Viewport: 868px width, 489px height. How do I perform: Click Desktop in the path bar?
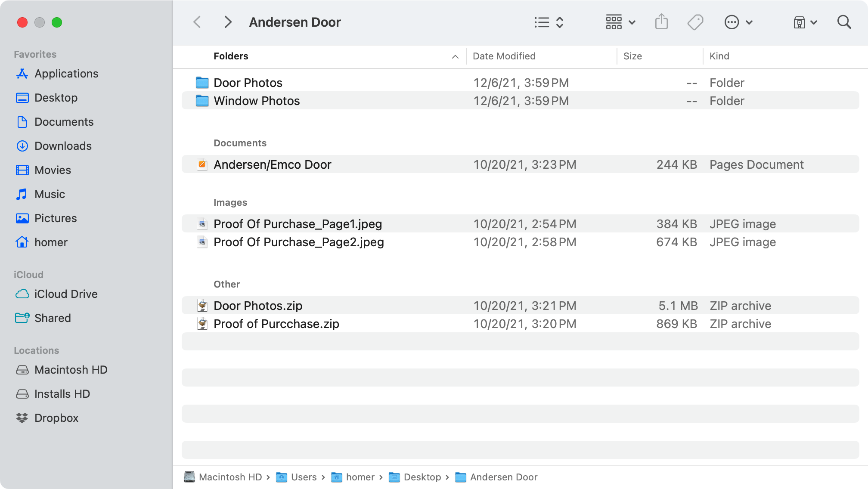click(x=415, y=477)
